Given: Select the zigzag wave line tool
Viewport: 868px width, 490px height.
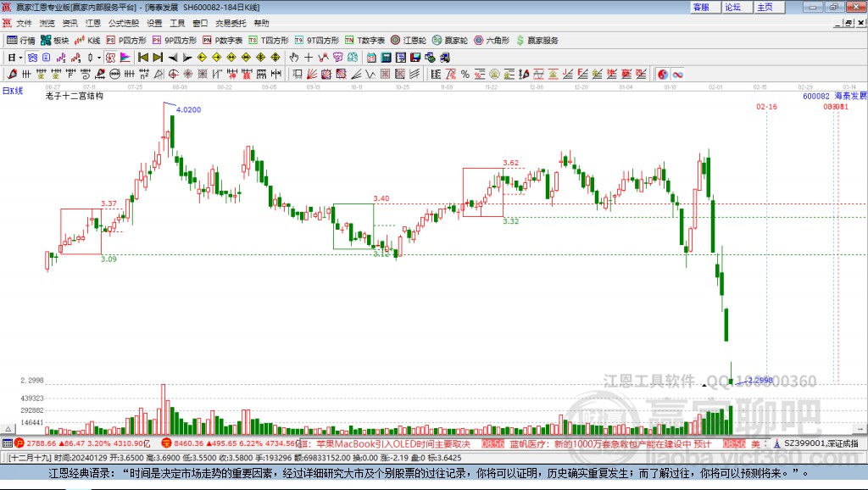Looking at the screenshot, I should point(370,74).
